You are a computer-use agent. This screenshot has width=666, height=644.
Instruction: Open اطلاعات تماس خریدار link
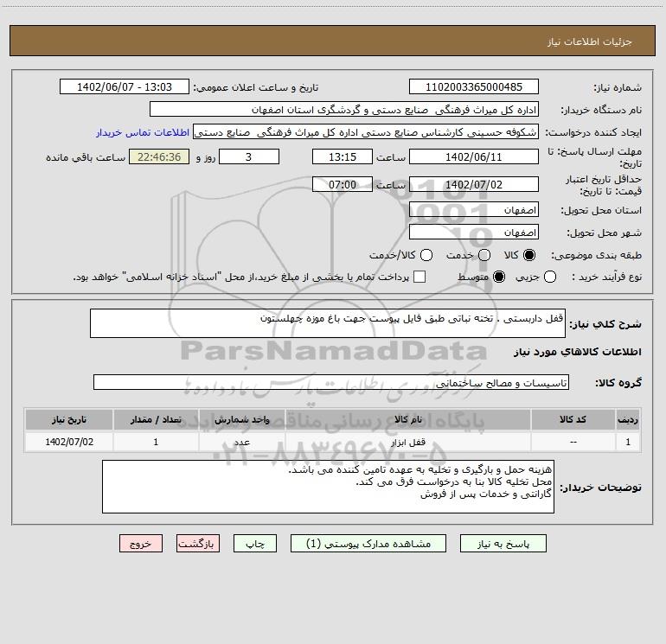143,132
